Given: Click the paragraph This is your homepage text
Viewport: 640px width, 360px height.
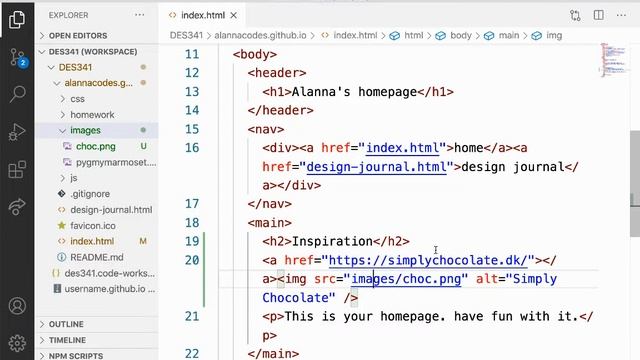Looking at the screenshot, I should pyautogui.click(x=428, y=316).
